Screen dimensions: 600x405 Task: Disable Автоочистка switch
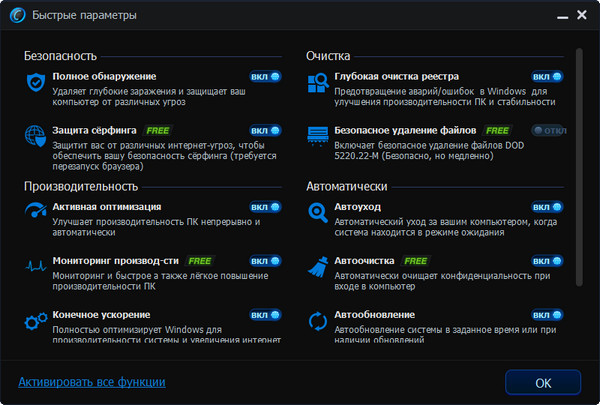[x=547, y=261]
